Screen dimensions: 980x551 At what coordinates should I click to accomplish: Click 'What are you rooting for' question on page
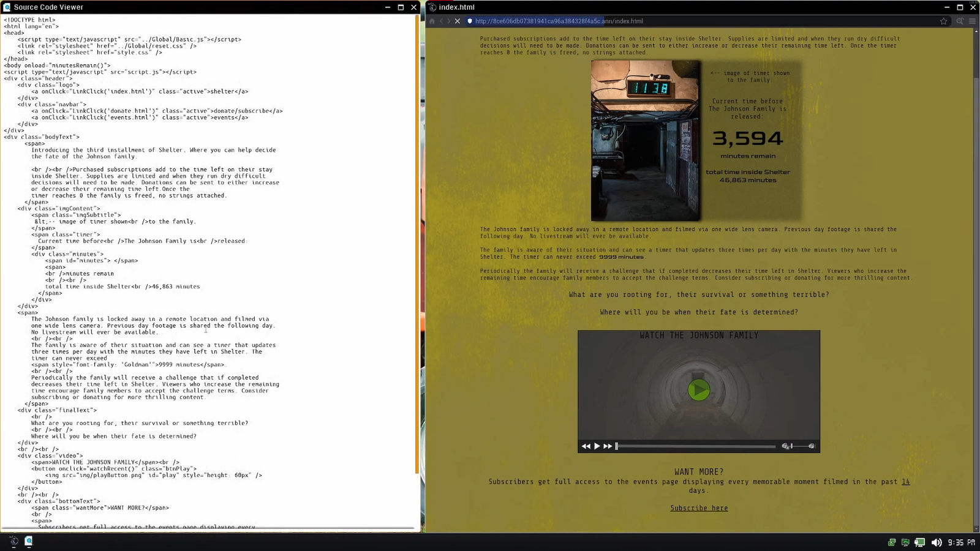[699, 294]
